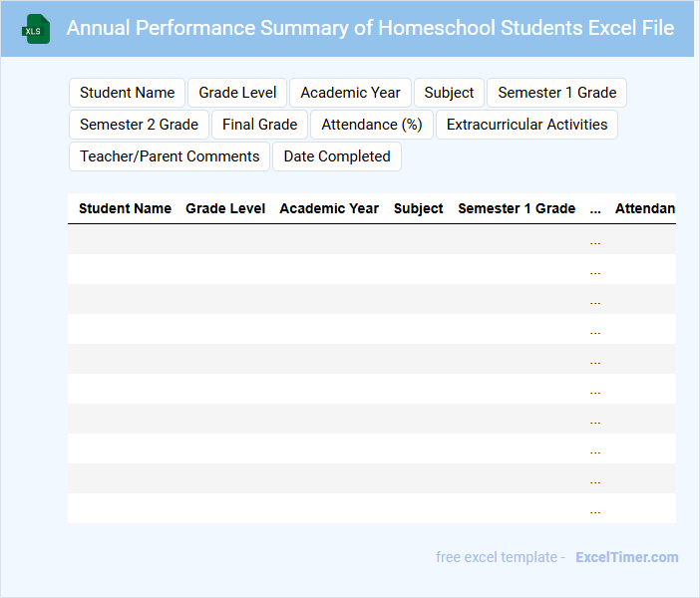Click the Student Name column header
The width and height of the screenshot is (700, 598).
125,208
